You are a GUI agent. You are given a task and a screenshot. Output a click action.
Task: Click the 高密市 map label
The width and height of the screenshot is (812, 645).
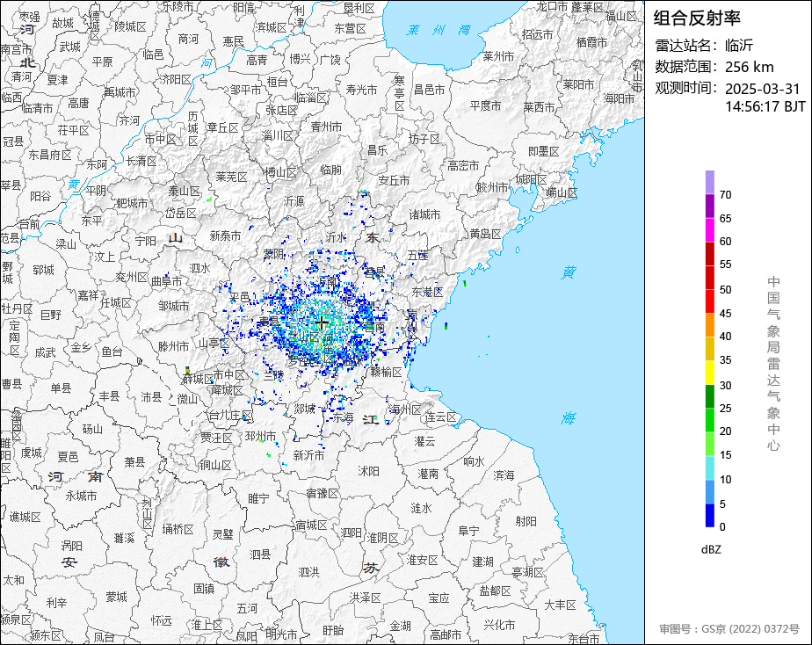[463, 165]
